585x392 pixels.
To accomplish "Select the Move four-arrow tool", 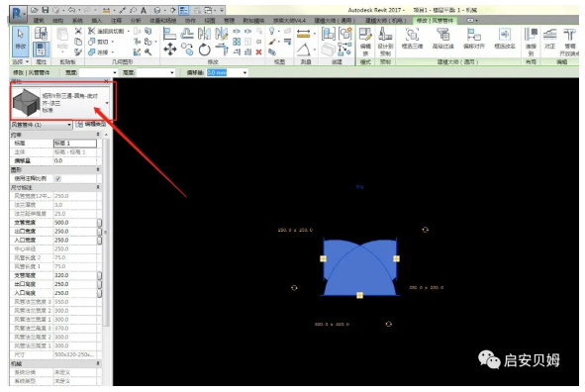I will [169, 49].
